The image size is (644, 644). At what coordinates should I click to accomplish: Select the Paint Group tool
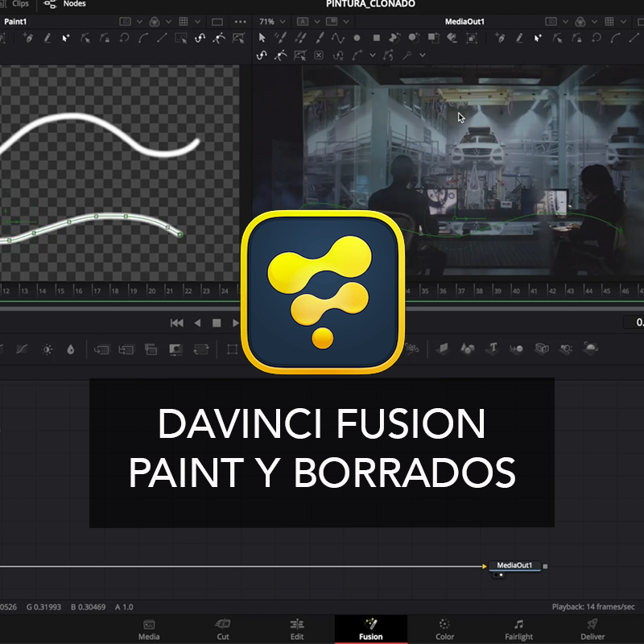472,38
